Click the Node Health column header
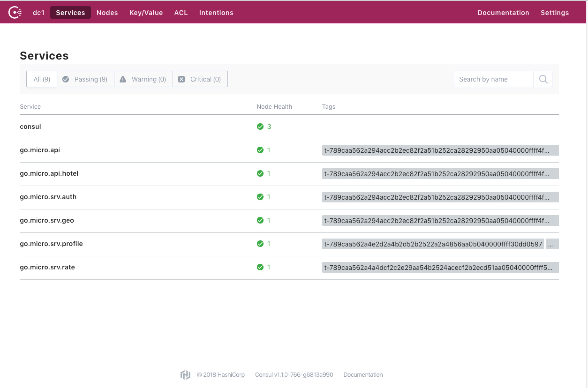The height and width of the screenshot is (388, 588). (x=274, y=107)
